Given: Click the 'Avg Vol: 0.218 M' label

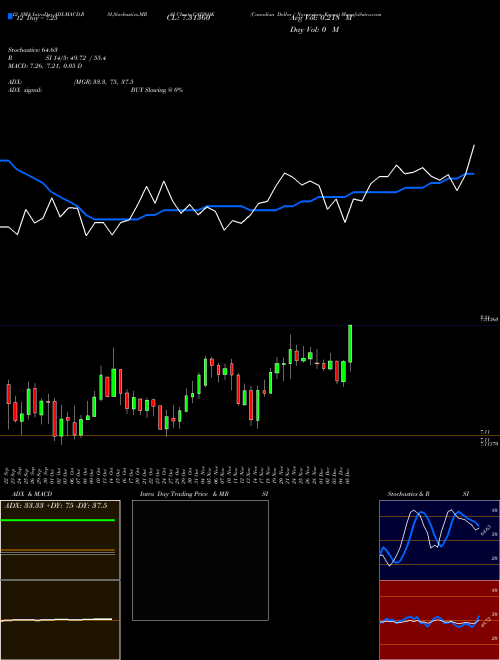Looking at the screenshot, I should coord(320,18).
